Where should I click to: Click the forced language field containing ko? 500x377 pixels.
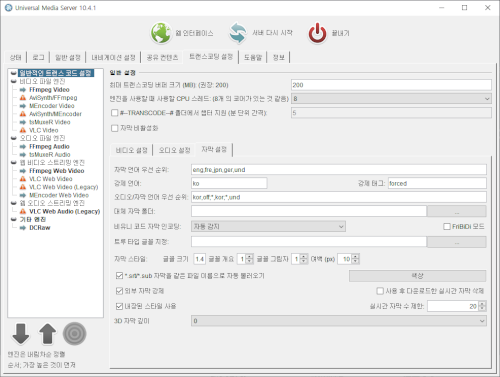tap(229, 183)
